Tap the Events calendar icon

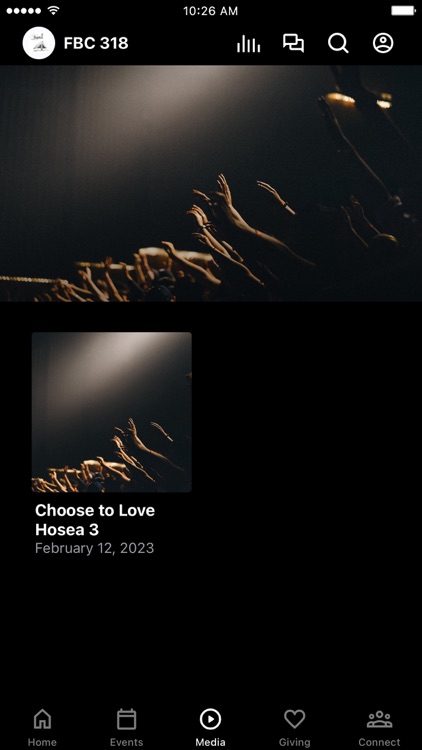(x=126, y=719)
